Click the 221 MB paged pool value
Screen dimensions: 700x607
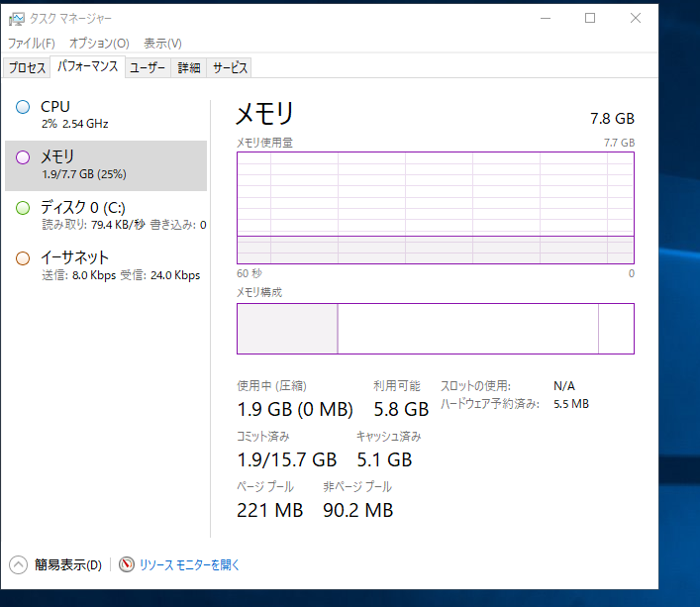point(269,510)
